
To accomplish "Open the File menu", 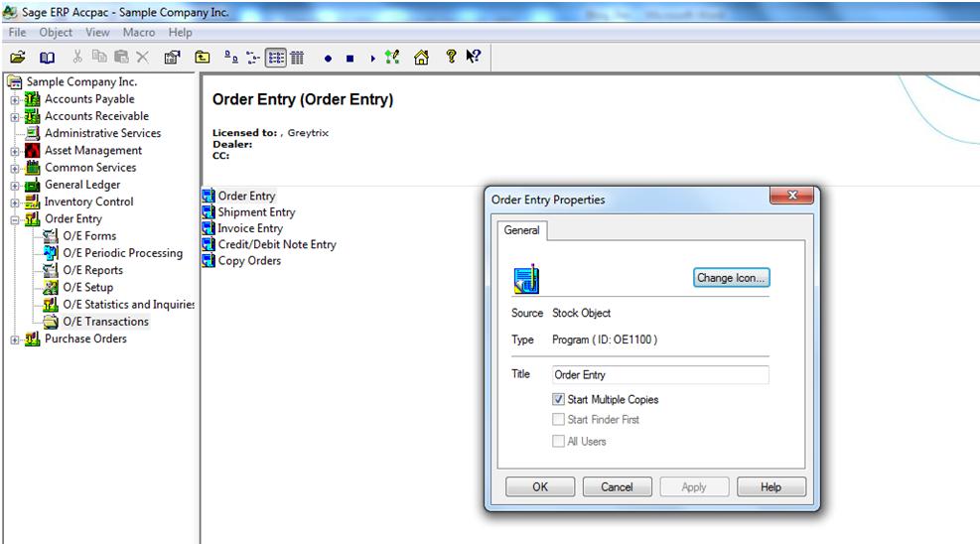I will 17,32.
